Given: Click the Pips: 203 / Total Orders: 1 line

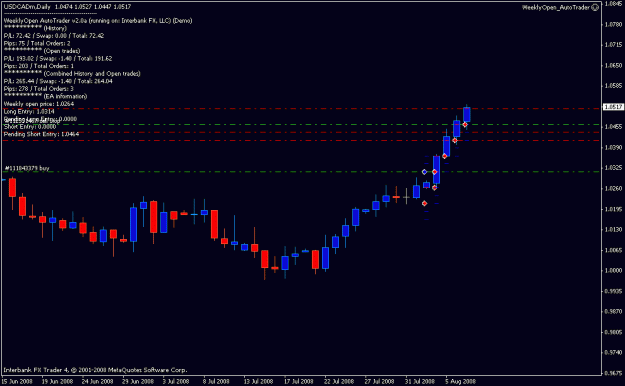Looking at the screenshot, I should (39, 66).
